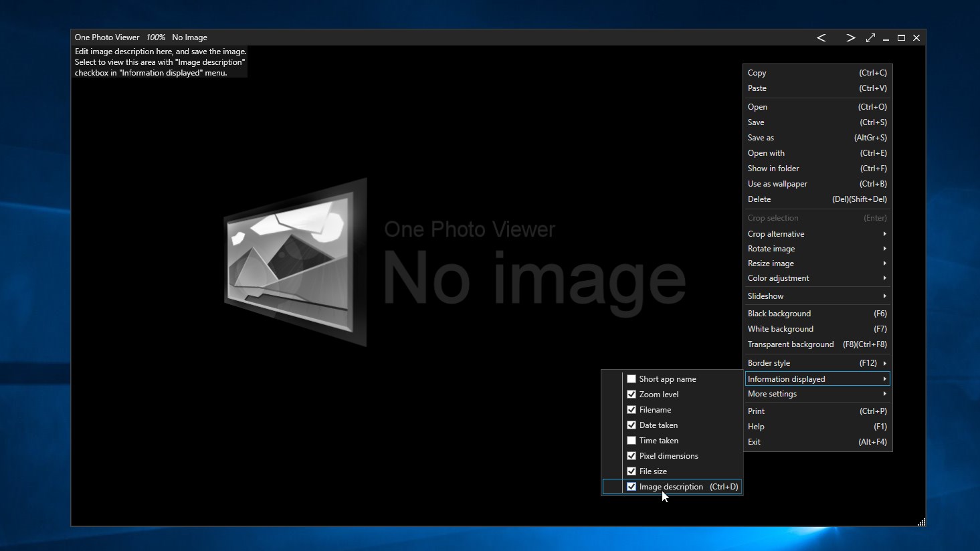Select Transparent background option
980x551 pixels.
pos(817,344)
